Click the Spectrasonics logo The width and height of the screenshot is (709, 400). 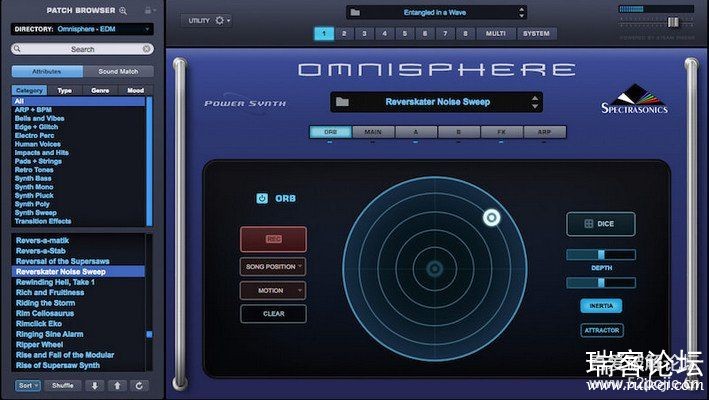coord(634,99)
